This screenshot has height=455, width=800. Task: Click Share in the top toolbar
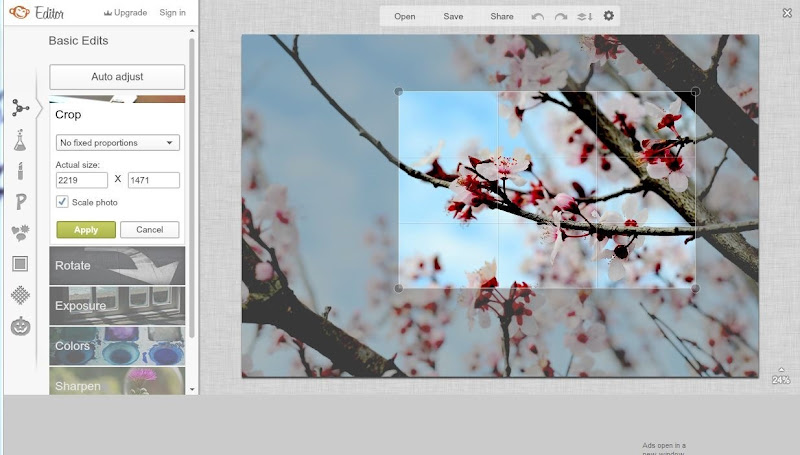tap(501, 16)
